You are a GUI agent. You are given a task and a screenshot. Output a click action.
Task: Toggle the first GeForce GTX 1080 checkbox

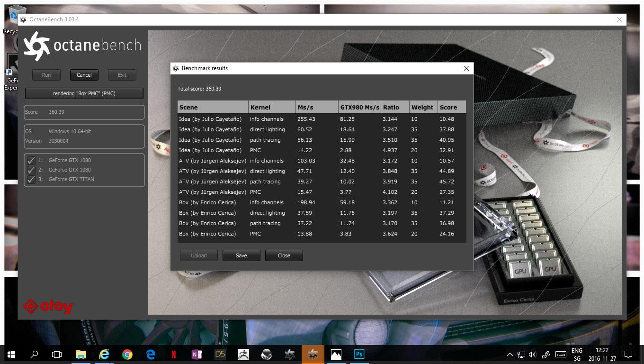click(31, 160)
